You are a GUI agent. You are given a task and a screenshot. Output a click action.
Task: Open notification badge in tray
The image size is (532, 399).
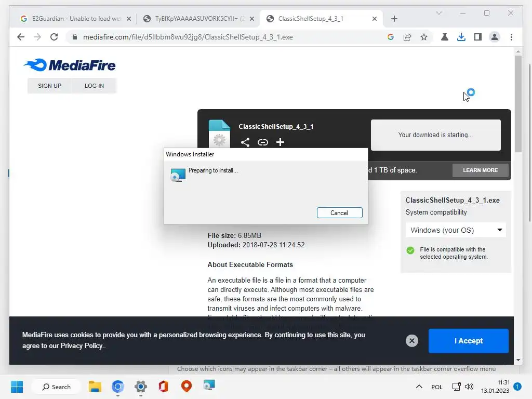pyautogui.click(x=517, y=387)
